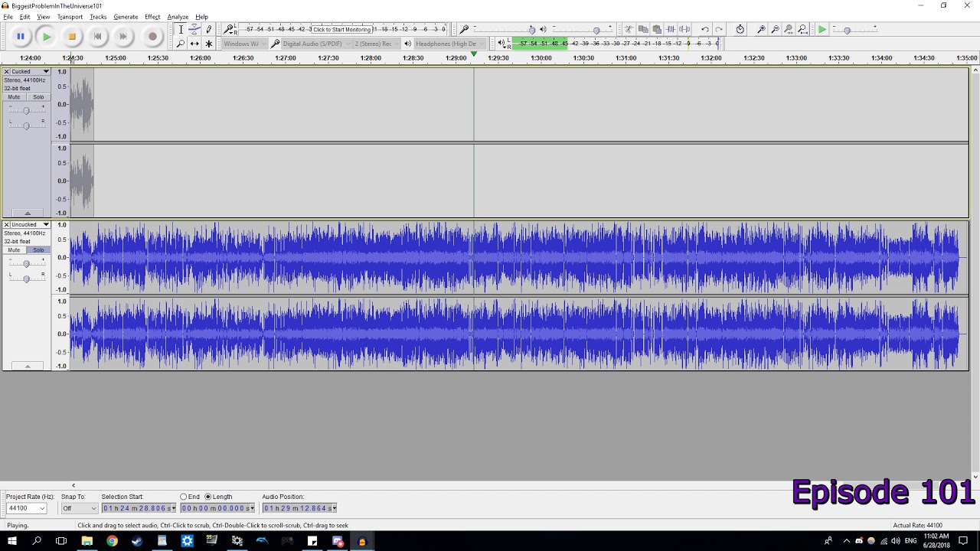Viewport: 980px width, 551px height.
Task: Open the Analyze menu
Action: [178, 17]
